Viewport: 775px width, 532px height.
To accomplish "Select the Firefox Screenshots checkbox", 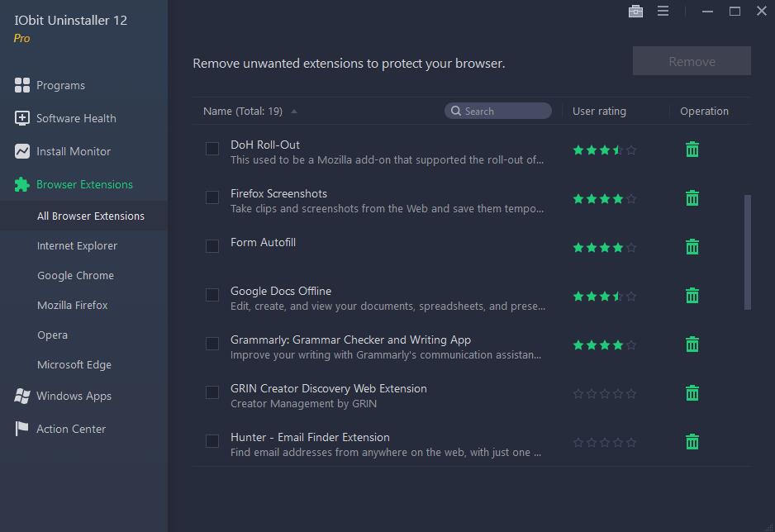I will pos(212,197).
